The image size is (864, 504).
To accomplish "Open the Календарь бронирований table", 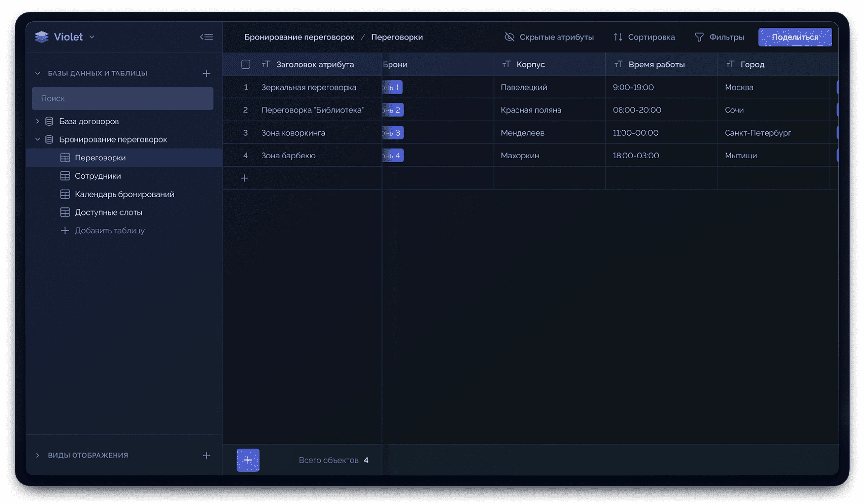I will pos(124,194).
